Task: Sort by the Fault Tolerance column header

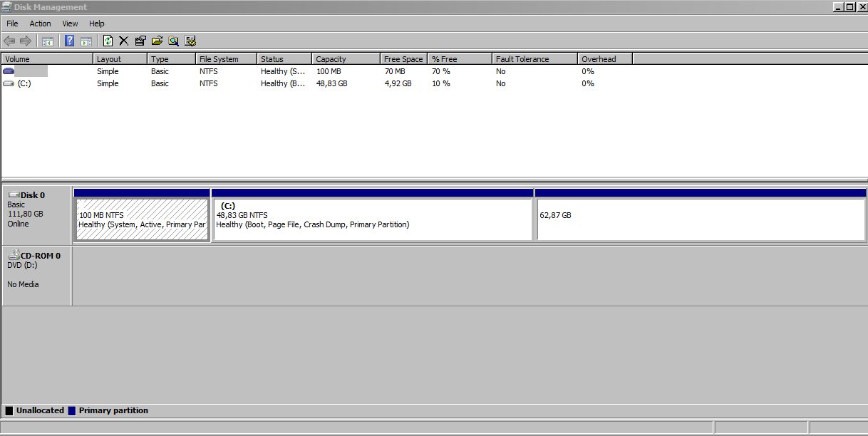Action: (x=534, y=59)
